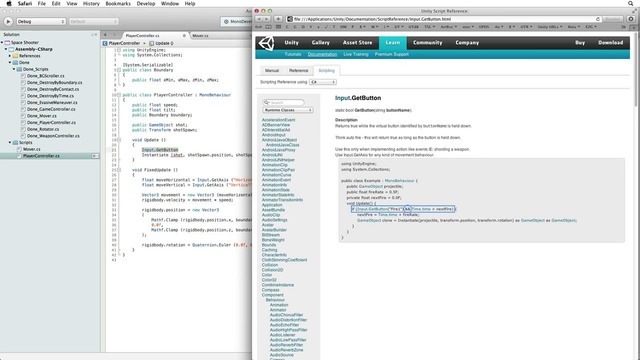Open the Debug configuration dropdown
The image size is (640, 360).
click(x=40, y=22)
